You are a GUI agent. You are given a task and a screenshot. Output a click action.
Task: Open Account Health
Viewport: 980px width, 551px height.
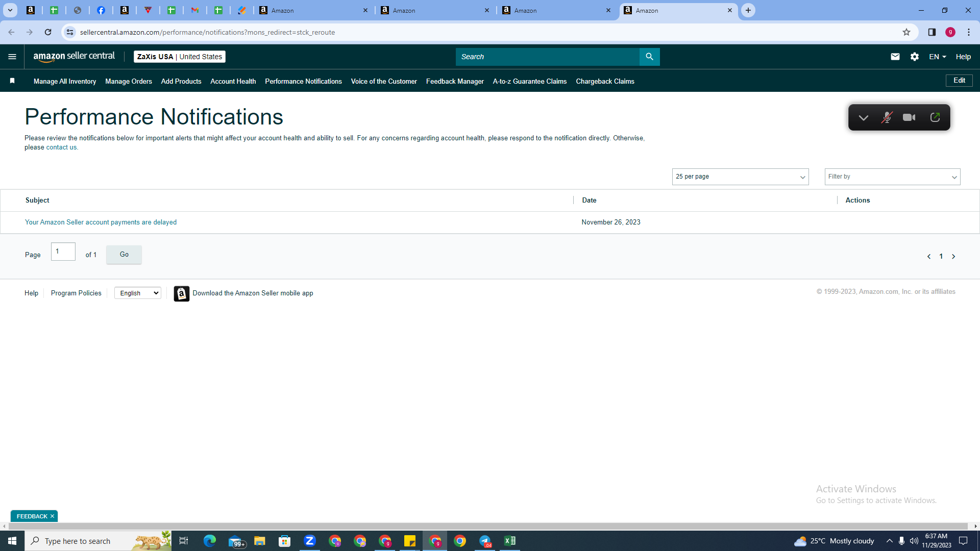click(233, 81)
